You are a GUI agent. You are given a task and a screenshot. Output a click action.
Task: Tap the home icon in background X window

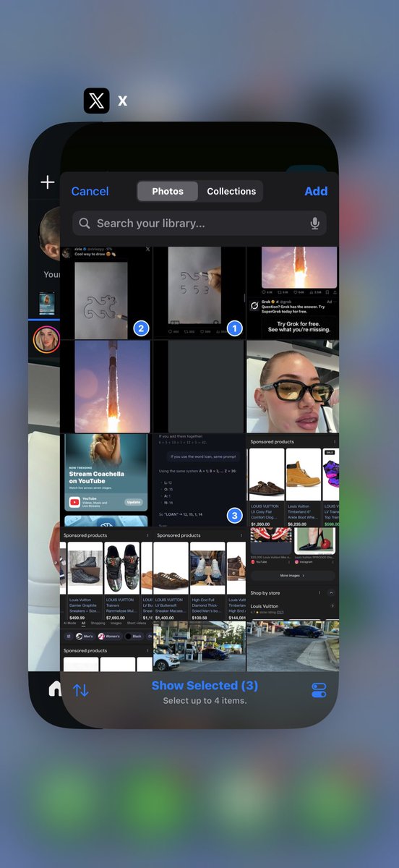55,688
